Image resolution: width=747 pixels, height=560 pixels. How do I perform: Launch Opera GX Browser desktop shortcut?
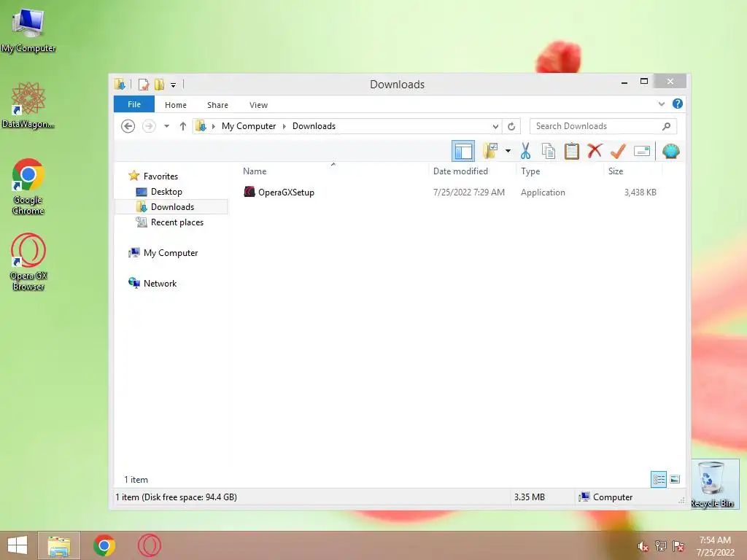click(28, 262)
